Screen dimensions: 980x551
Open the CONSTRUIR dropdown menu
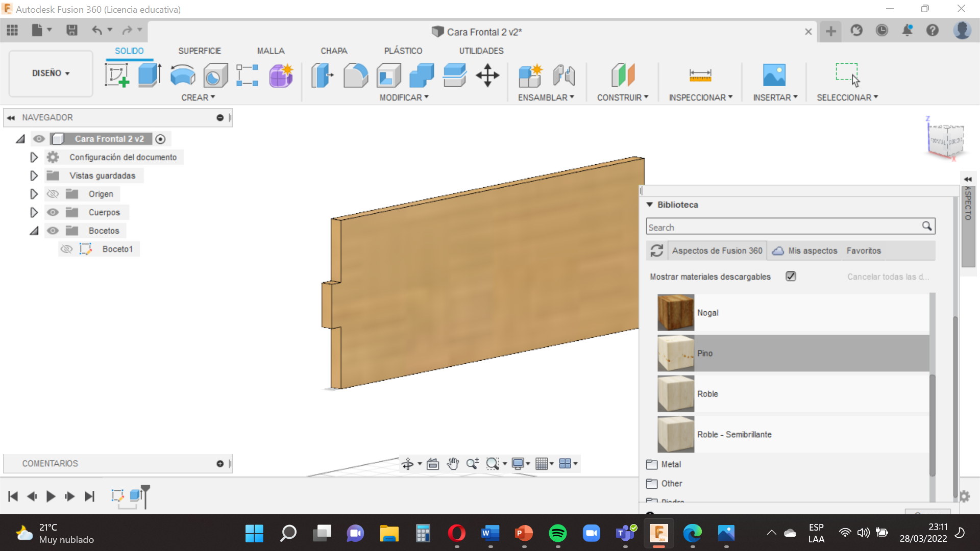pyautogui.click(x=622, y=97)
